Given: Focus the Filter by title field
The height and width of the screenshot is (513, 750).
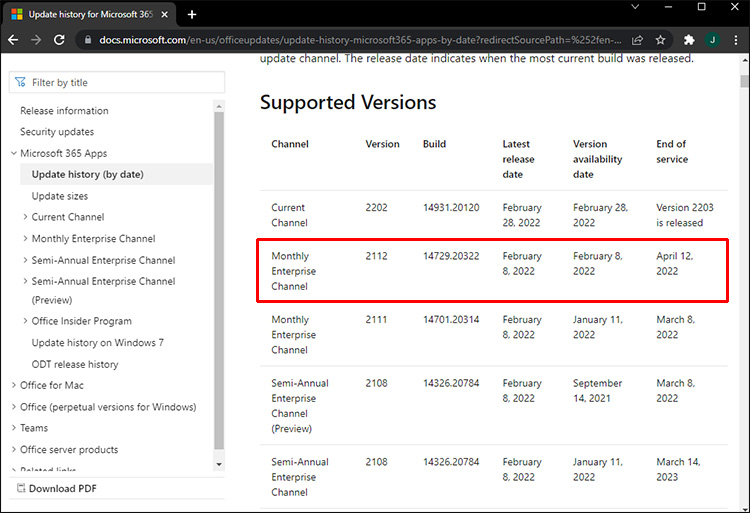Looking at the screenshot, I should click(x=120, y=83).
